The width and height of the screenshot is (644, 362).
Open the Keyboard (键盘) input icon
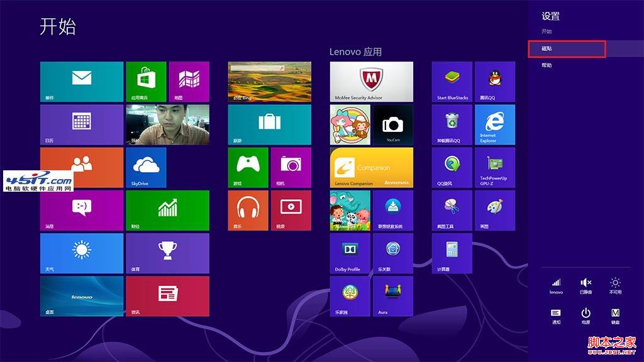point(615,316)
